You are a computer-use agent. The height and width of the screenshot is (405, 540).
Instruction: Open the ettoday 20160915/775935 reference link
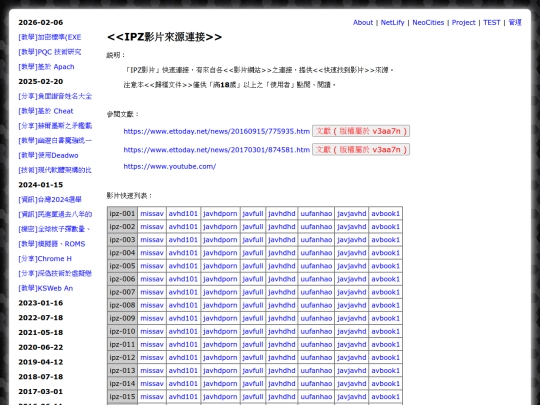pos(216,131)
